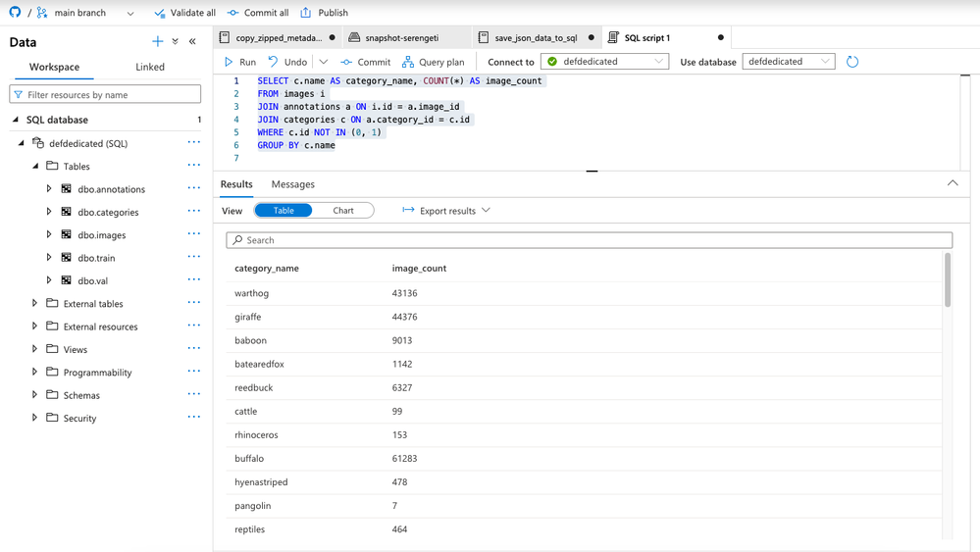Open more actions for dbo.images

194,234
